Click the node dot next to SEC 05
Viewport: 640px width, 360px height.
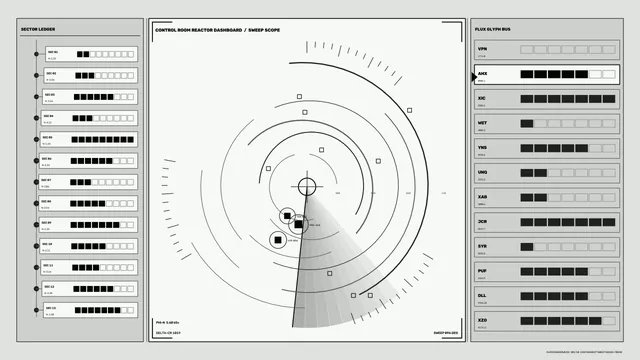[x=36, y=139]
